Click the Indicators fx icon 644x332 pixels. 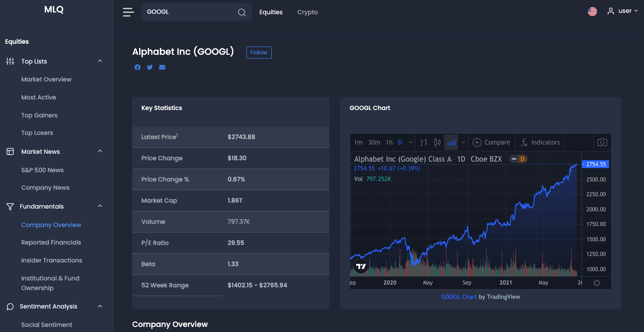[524, 142]
